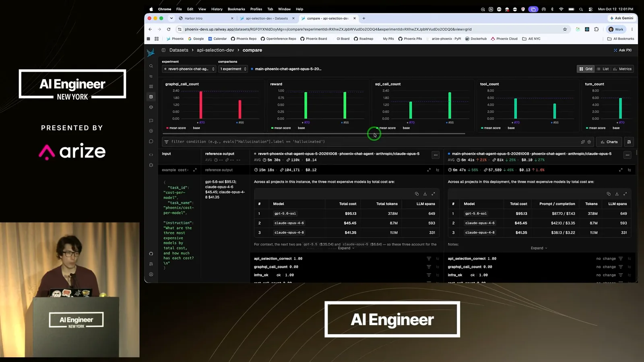
Task: Copy the cost table in the revert experiment output
Action: point(417,194)
